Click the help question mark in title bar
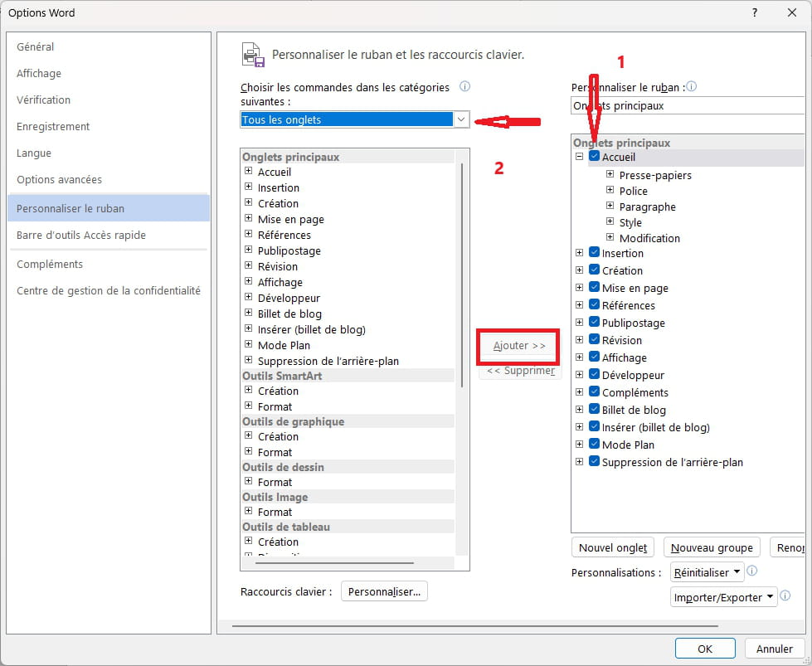This screenshot has height=666, width=812. click(x=755, y=12)
